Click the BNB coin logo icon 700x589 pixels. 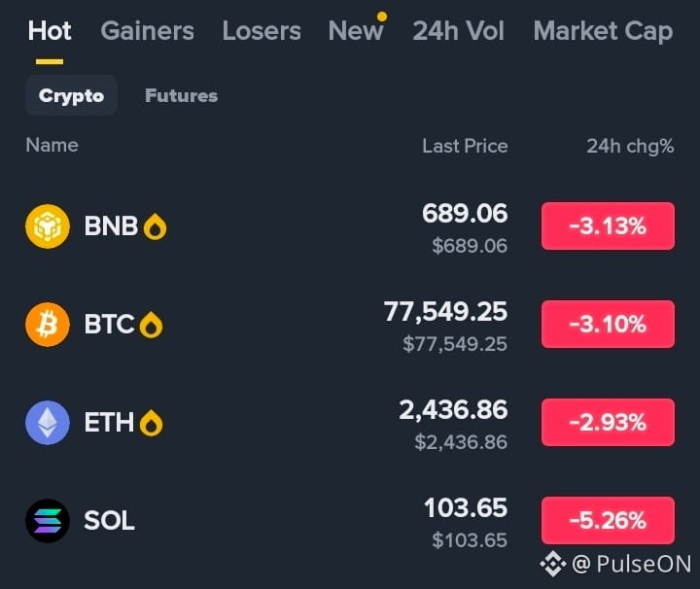(x=48, y=226)
